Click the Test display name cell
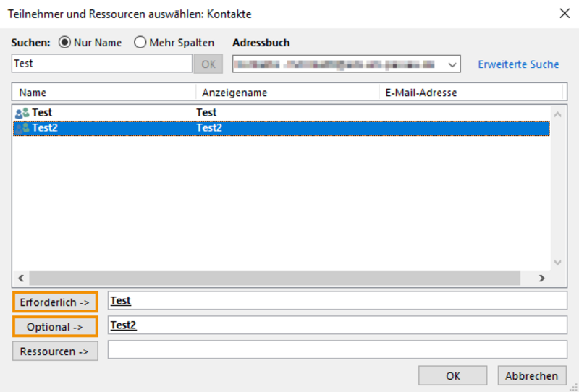Viewport: 579px width, 392px height. (206, 113)
